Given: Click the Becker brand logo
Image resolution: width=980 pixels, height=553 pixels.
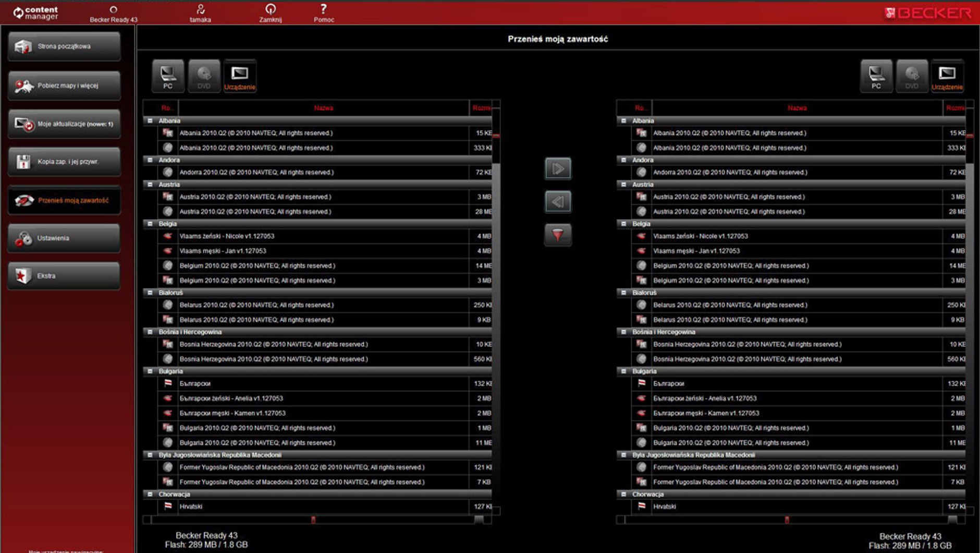Looking at the screenshot, I should [x=928, y=13].
